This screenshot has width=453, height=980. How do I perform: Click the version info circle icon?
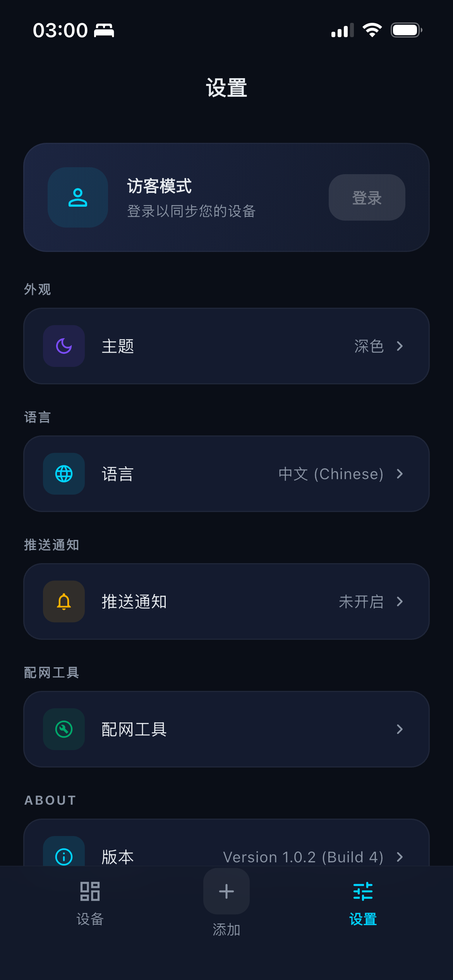(64, 856)
